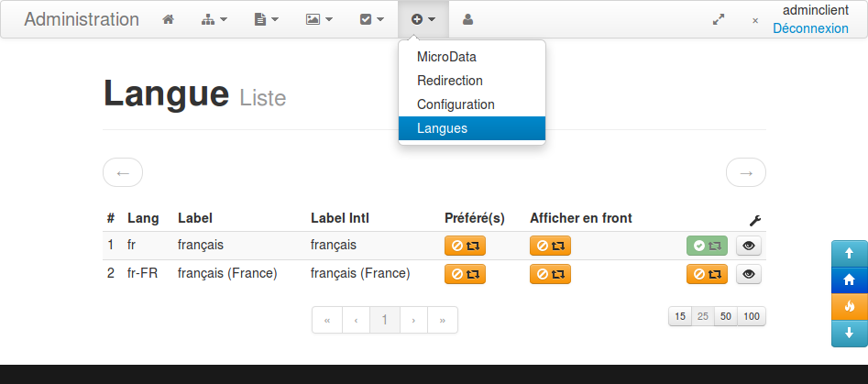868x384 pixels.
Task: Click the home icon in navbar
Action: [x=168, y=19]
